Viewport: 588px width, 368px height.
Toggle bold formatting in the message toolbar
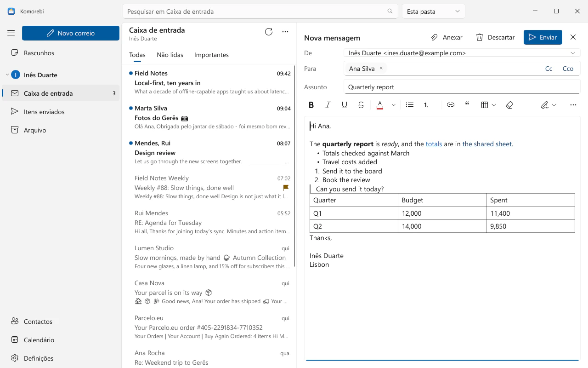click(311, 105)
